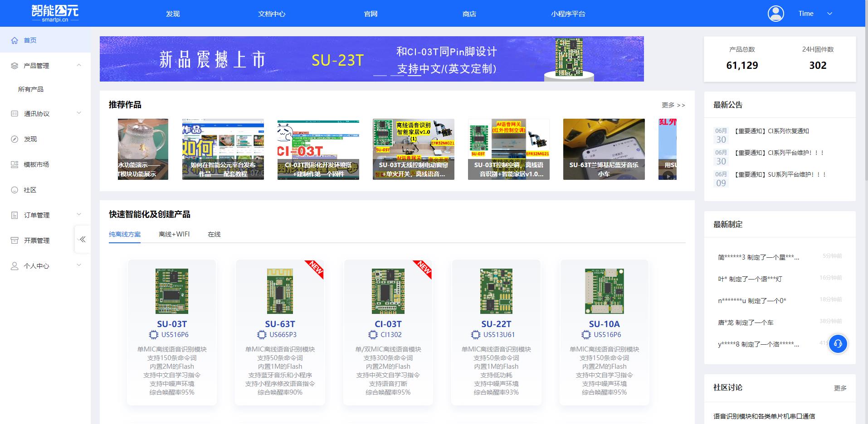The height and width of the screenshot is (424, 868).
Task: Click the CI-03T product title
Action: click(388, 324)
